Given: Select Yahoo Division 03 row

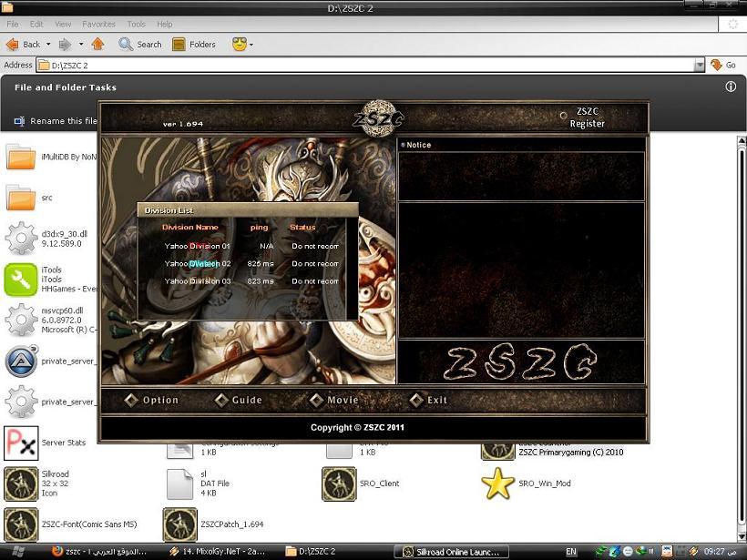Looking at the screenshot, I should (x=251, y=281).
